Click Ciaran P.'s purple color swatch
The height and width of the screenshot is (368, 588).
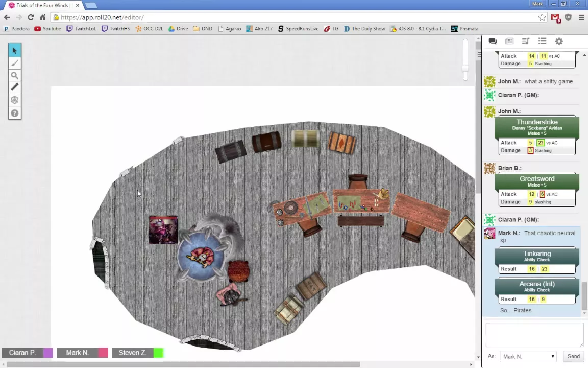[x=48, y=353]
